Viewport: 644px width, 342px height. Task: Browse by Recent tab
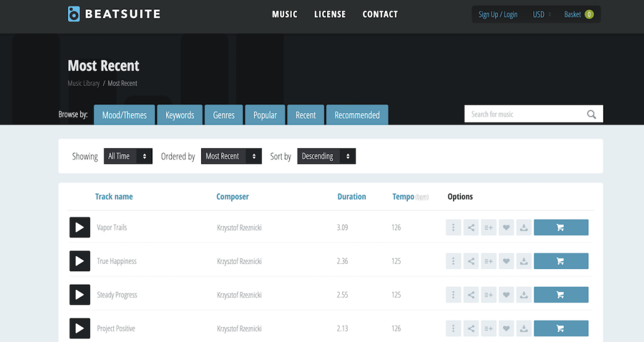point(306,115)
